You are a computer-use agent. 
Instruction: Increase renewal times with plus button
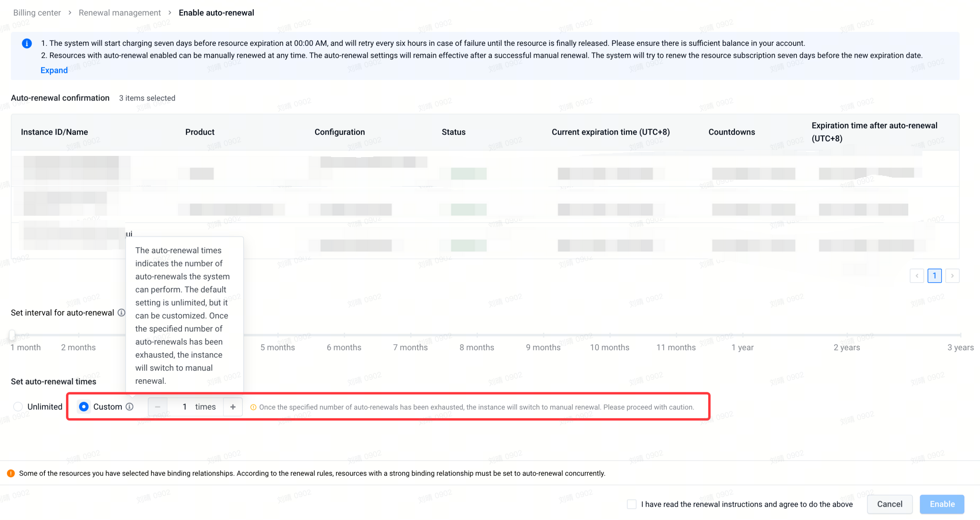tap(233, 406)
